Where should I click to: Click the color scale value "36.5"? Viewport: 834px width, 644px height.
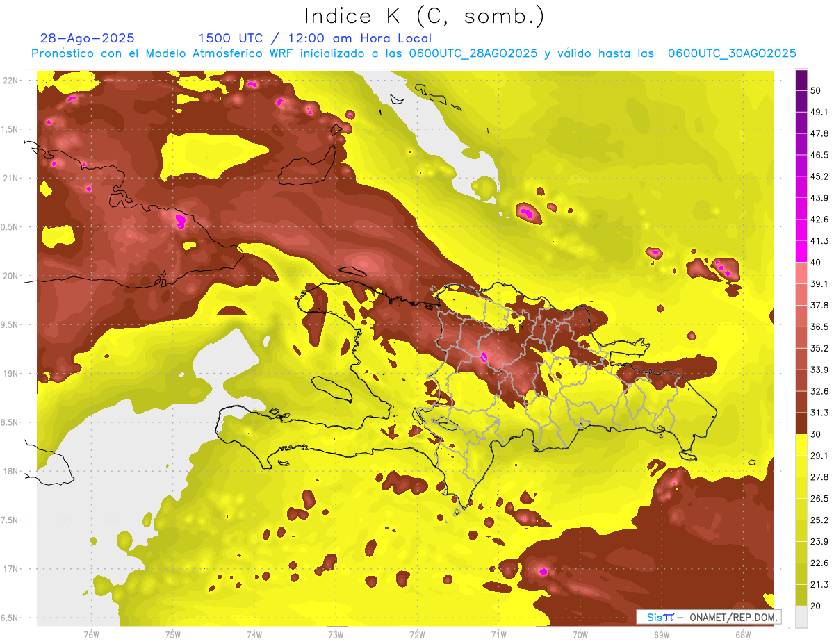819,327
